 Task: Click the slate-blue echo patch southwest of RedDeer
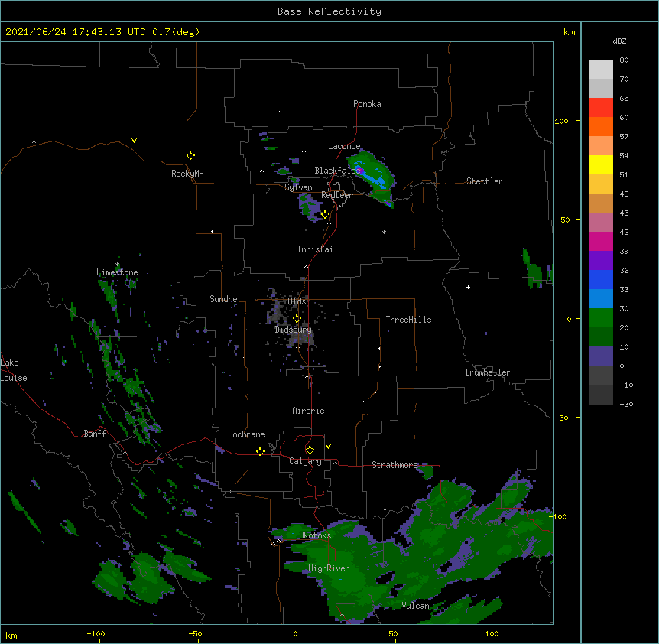(310, 208)
